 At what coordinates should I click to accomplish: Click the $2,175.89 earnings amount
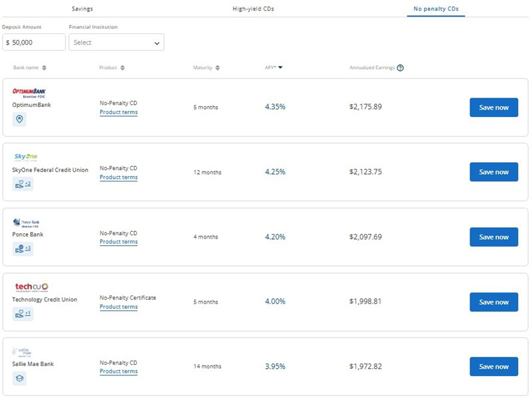[x=366, y=107]
